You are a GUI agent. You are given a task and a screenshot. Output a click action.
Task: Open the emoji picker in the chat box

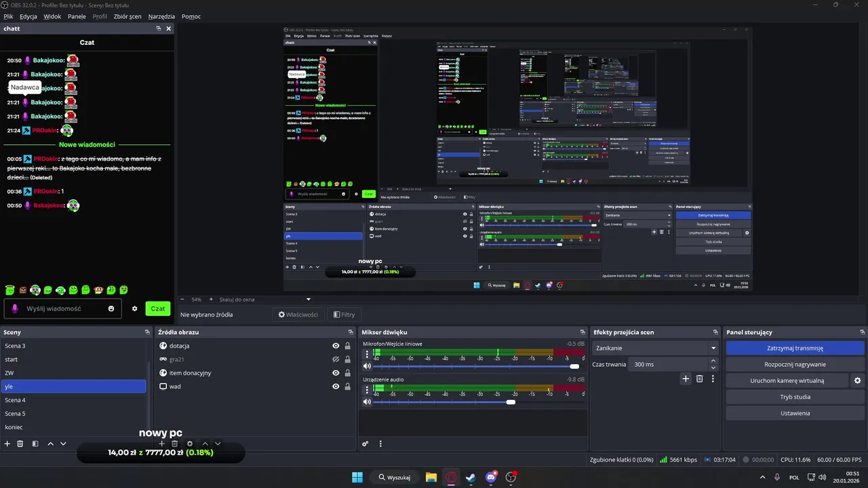tap(111, 308)
